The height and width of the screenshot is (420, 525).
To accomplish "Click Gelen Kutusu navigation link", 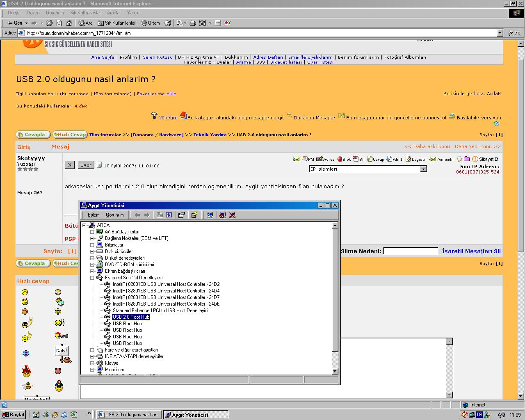I will point(157,57).
